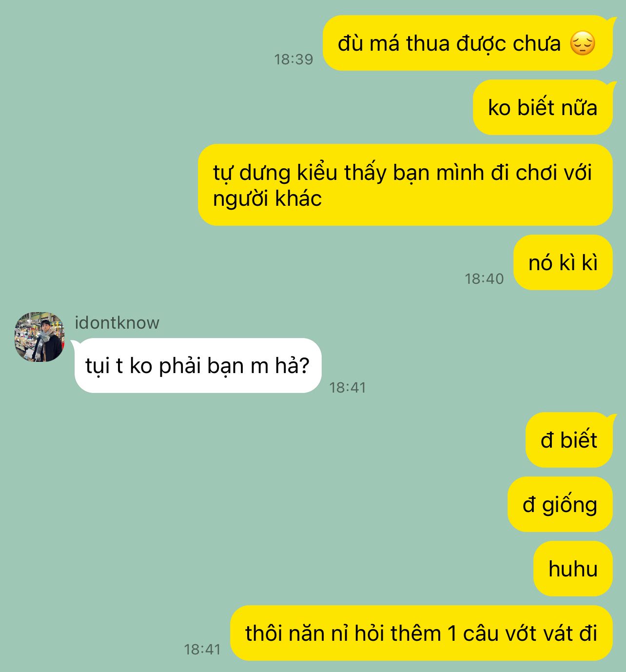Tap the 'huhu' message bubble
Viewport: 626px width, 672px height.
[573, 569]
